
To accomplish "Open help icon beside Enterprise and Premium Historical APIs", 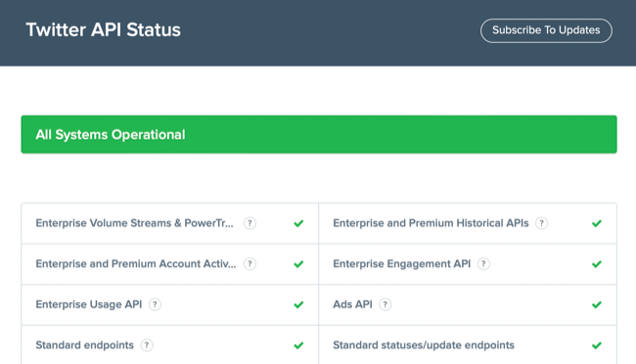I will (x=541, y=223).
